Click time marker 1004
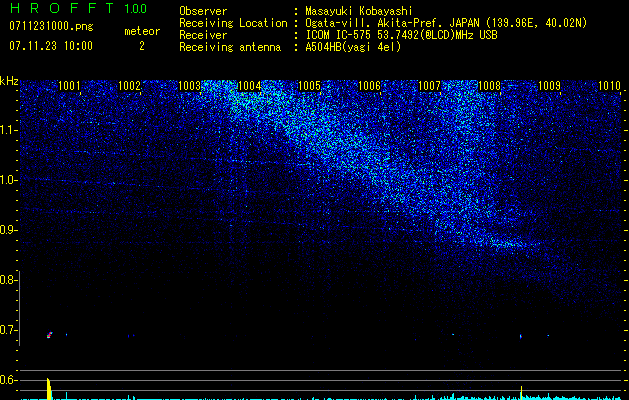The width and height of the screenshot is (629, 400). tap(250, 86)
